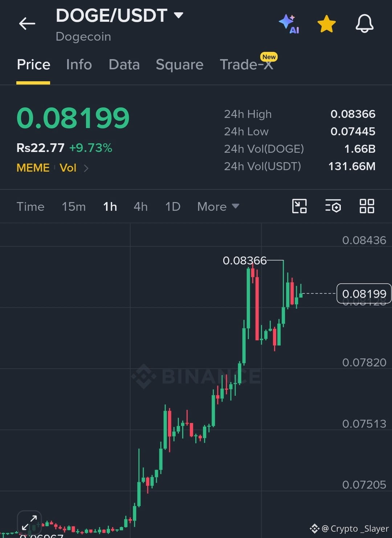Tap the chevron next to Vol
Image resolution: width=392 pixels, height=538 pixels.
click(x=86, y=168)
